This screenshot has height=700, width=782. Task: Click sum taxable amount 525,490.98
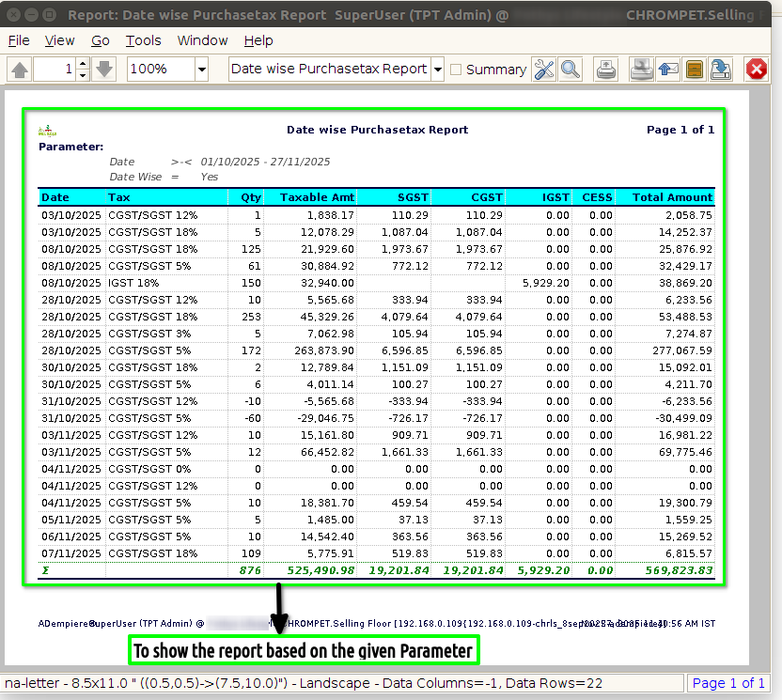(321, 570)
